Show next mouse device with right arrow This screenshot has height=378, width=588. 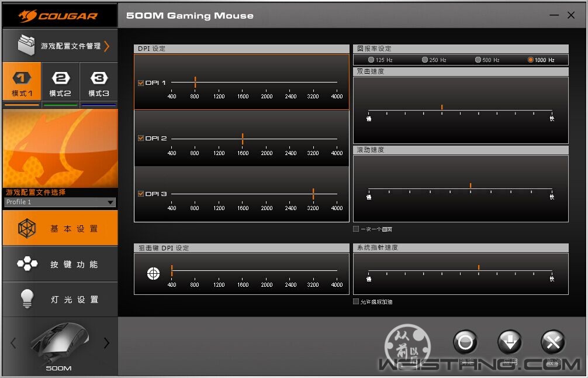point(106,343)
